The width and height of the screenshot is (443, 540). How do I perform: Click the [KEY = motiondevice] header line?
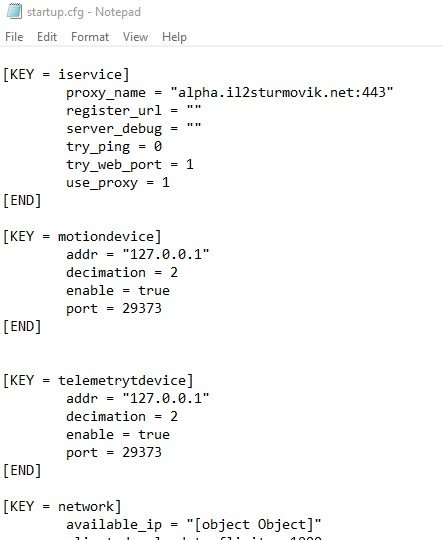[x=82, y=237]
